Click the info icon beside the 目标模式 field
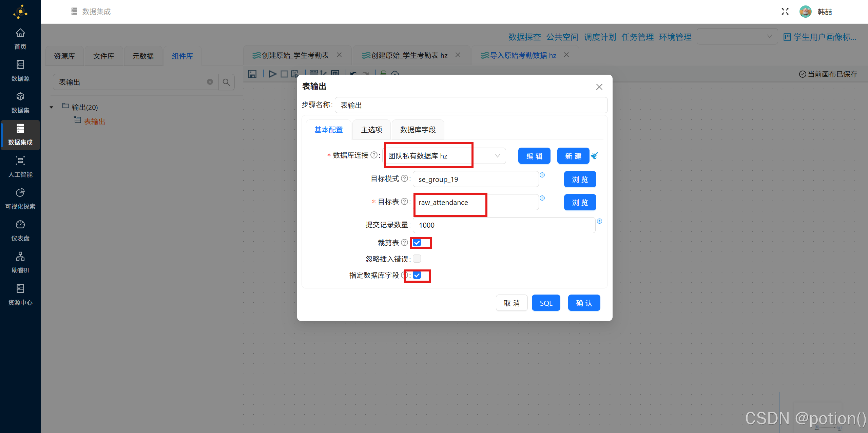868x433 pixels. 542,175
